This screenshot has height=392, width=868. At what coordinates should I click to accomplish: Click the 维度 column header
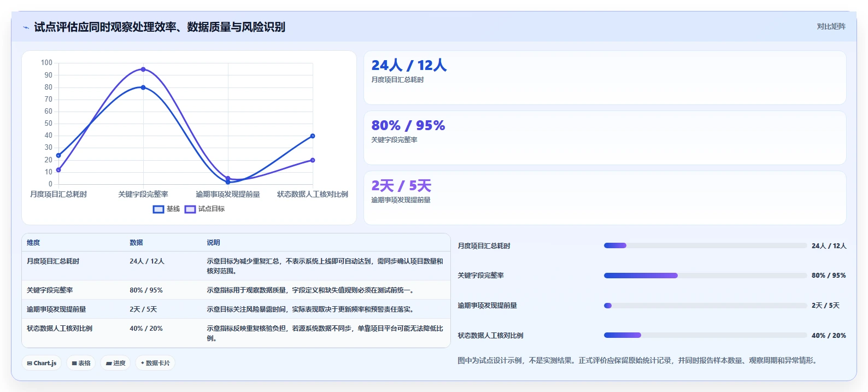click(x=33, y=243)
